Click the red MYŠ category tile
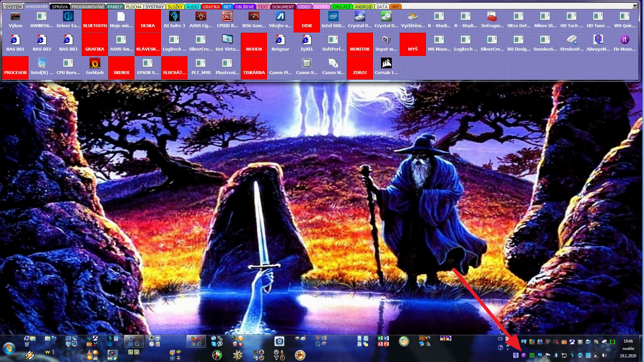 (x=413, y=44)
